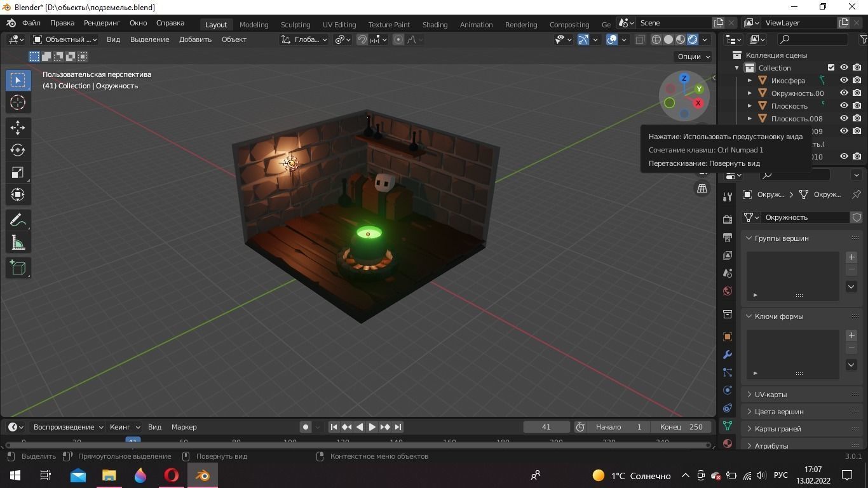
Task: Select the Annotate pencil tool
Action: pos(18,220)
